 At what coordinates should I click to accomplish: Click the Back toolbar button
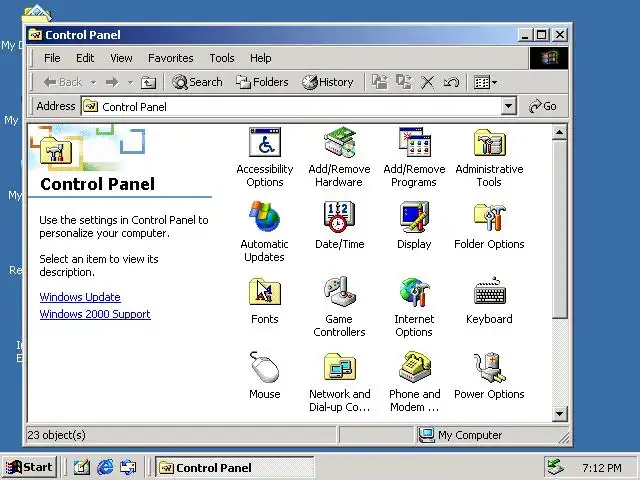click(x=63, y=82)
